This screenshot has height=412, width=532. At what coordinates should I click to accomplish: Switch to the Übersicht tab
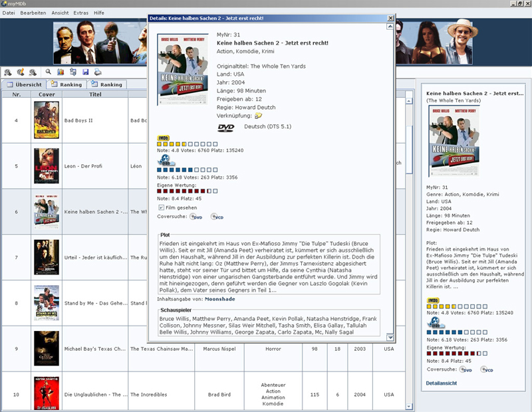click(25, 84)
